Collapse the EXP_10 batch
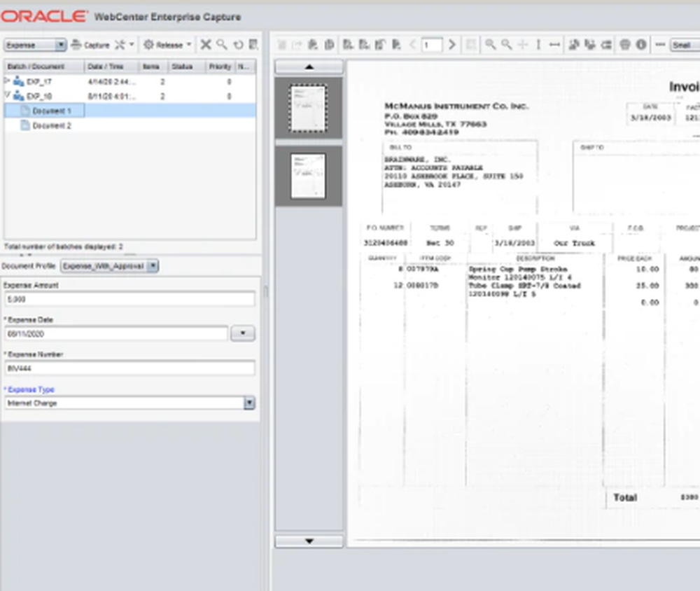This screenshot has width=700, height=591. click(x=7, y=95)
